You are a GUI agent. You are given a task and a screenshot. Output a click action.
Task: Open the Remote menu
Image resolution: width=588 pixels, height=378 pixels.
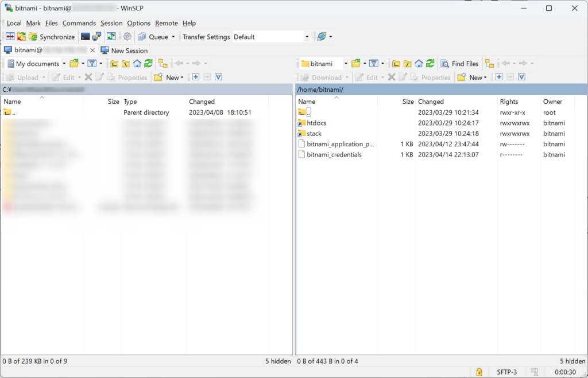[167, 23]
